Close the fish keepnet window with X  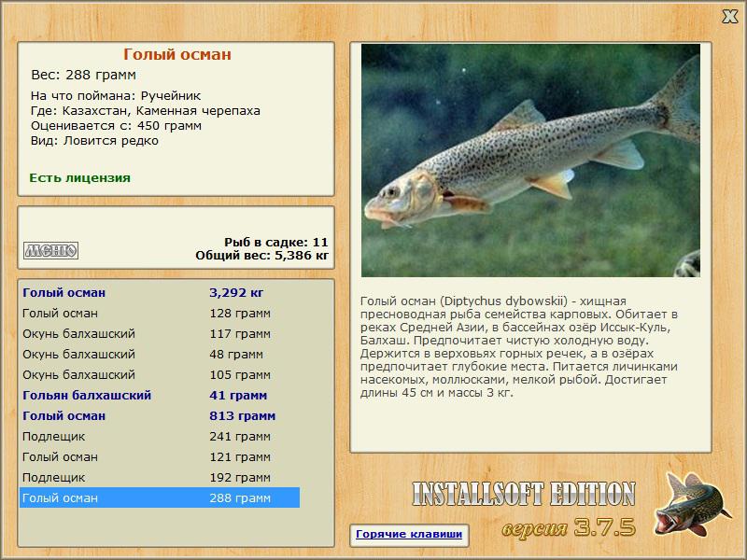(729, 17)
